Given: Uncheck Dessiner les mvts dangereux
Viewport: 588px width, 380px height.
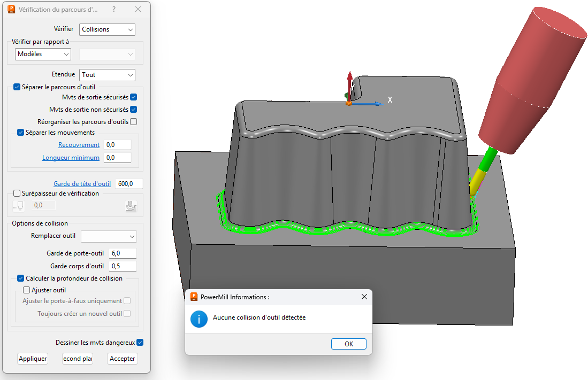Looking at the screenshot, I should [140, 343].
